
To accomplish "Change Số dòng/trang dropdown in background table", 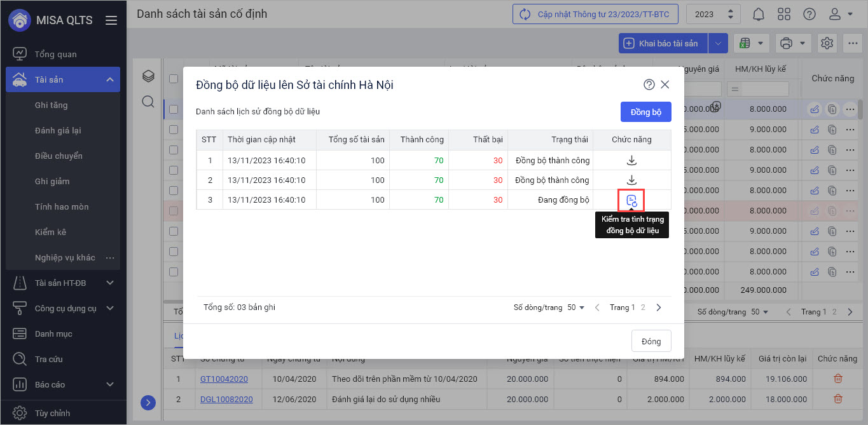I will point(759,312).
